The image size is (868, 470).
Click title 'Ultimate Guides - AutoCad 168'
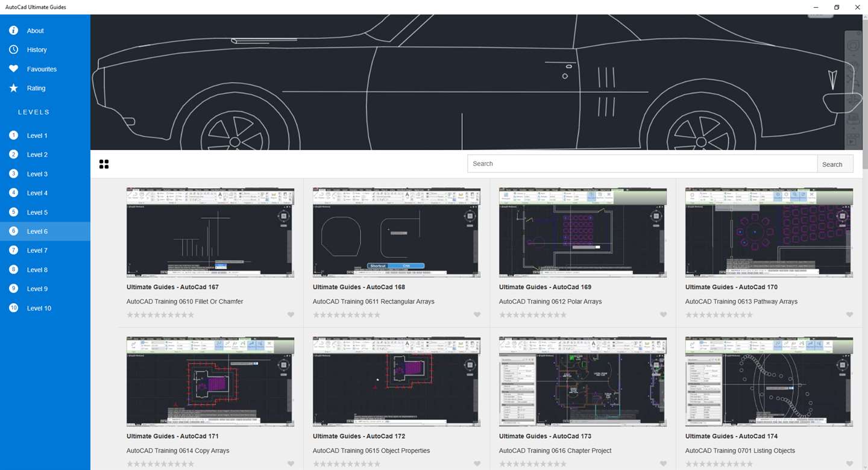coord(359,287)
